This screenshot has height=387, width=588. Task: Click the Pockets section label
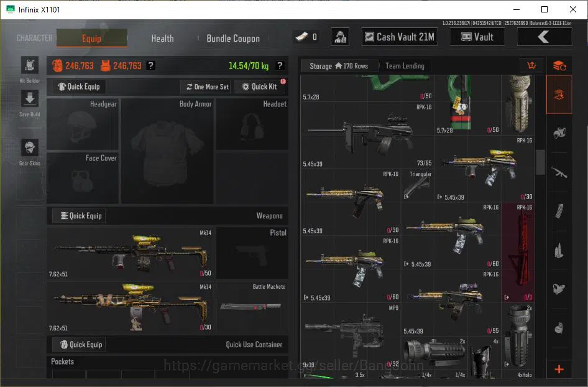[x=63, y=362]
